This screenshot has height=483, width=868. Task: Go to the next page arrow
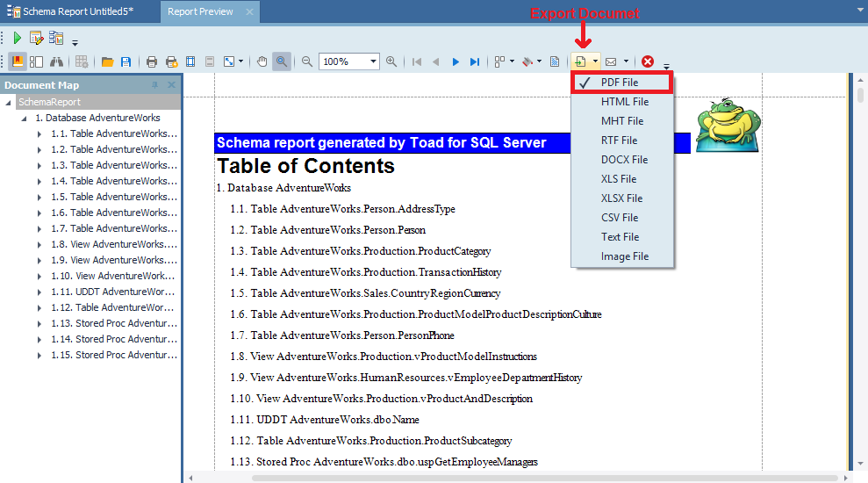[x=456, y=61]
